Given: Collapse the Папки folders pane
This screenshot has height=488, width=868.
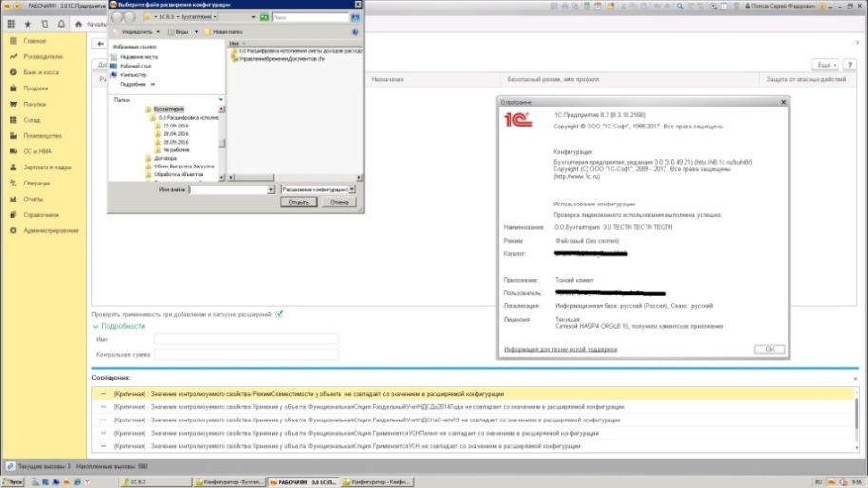Looking at the screenshot, I should [x=221, y=100].
